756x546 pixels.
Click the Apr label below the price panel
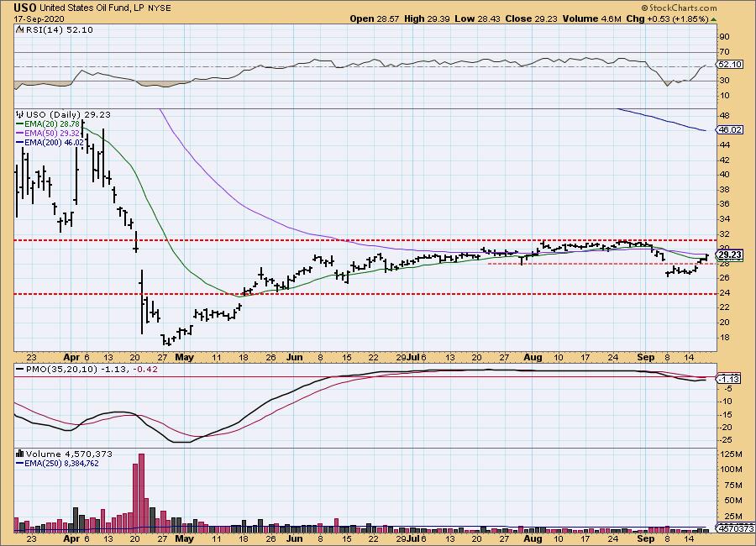pos(71,357)
